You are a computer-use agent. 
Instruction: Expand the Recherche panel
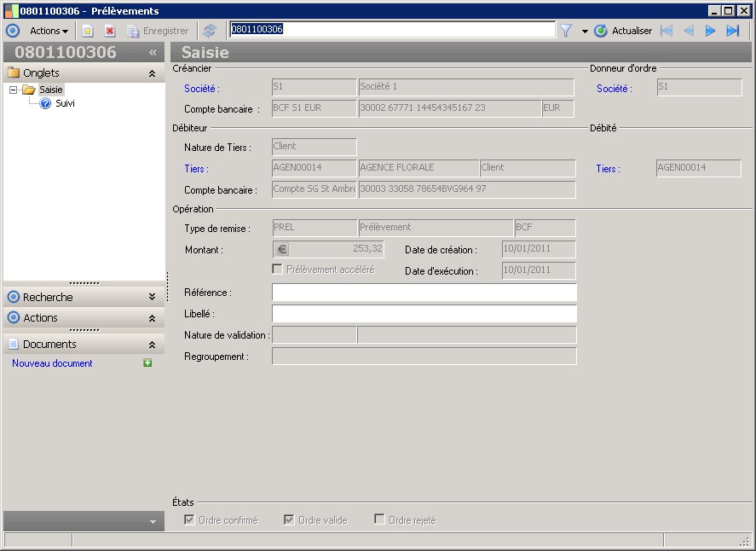point(152,297)
